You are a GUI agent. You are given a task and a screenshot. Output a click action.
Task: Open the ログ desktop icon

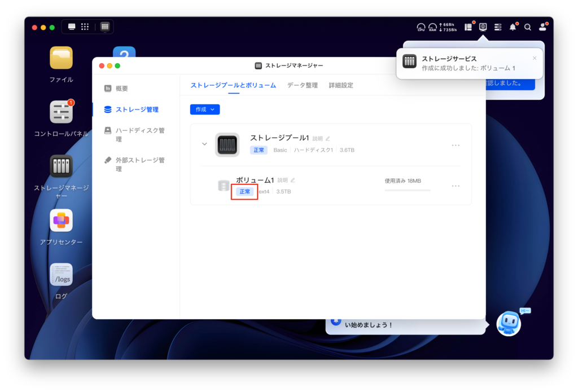pyautogui.click(x=61, y=275)
